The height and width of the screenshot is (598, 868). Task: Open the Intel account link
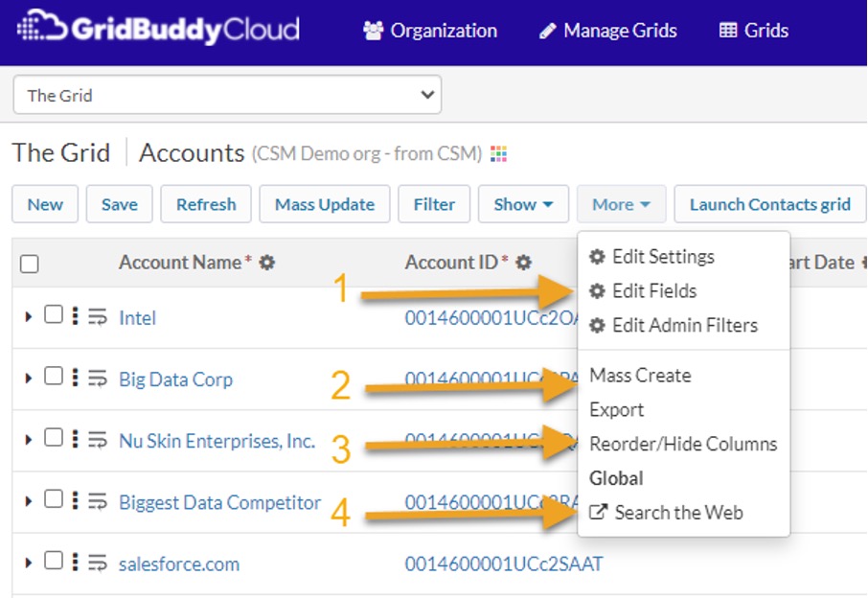click(137, 318)
